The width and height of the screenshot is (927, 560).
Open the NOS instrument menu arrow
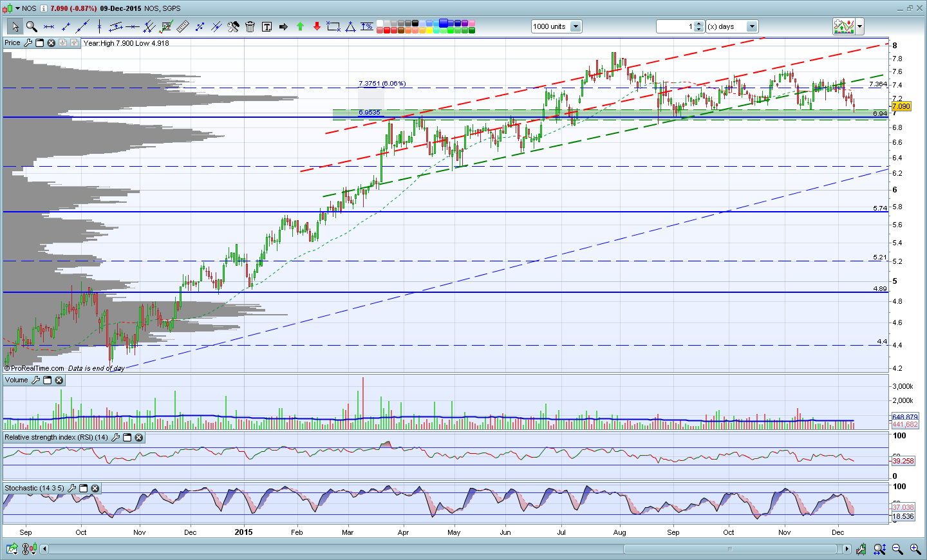(x=17, y=8)
